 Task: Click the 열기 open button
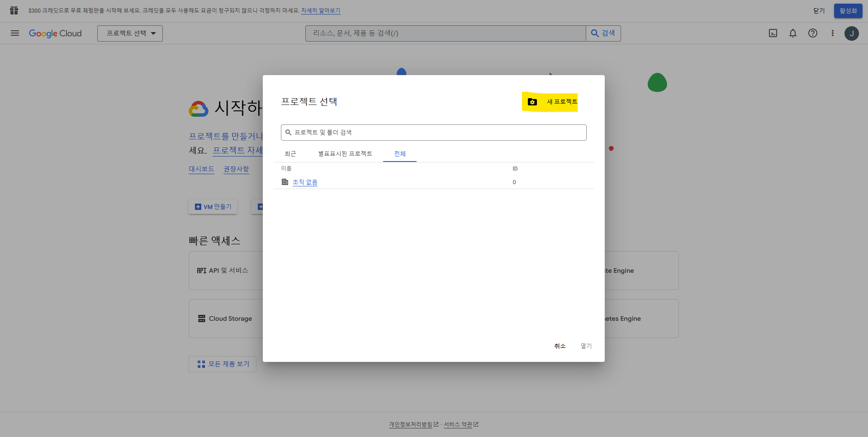586,346
